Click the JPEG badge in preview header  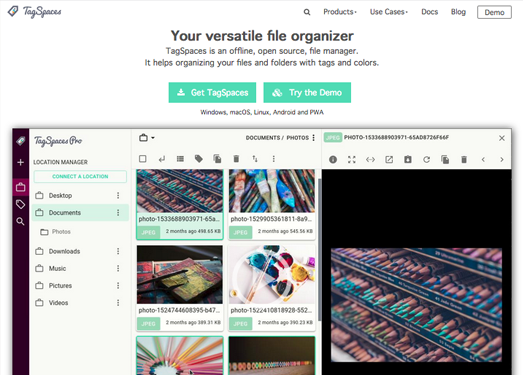pos(333,137)
